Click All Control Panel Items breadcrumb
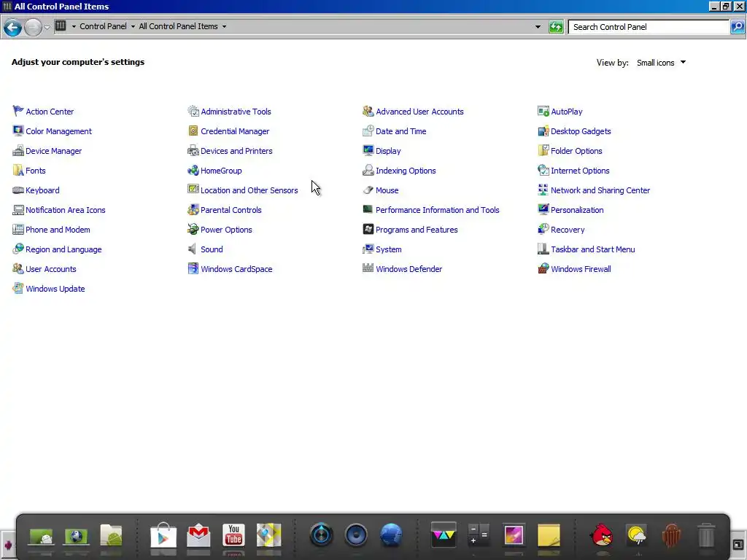747x560 pixels. click(178, 26)
